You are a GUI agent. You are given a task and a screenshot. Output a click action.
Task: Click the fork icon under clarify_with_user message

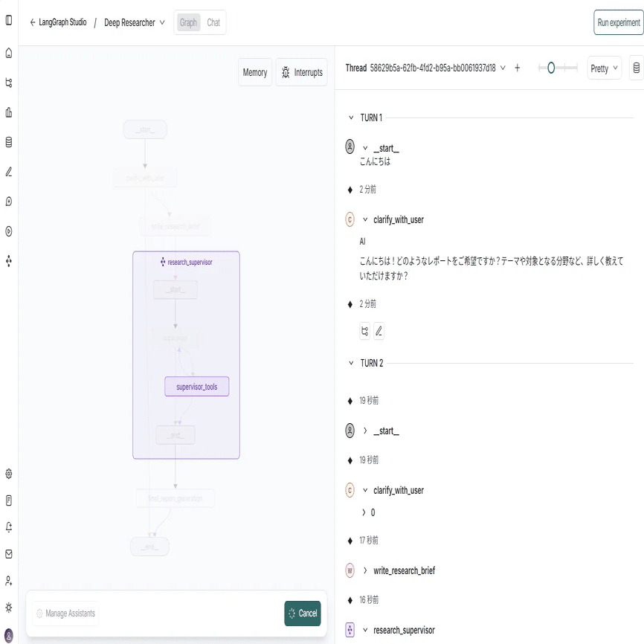coord(364,331)
